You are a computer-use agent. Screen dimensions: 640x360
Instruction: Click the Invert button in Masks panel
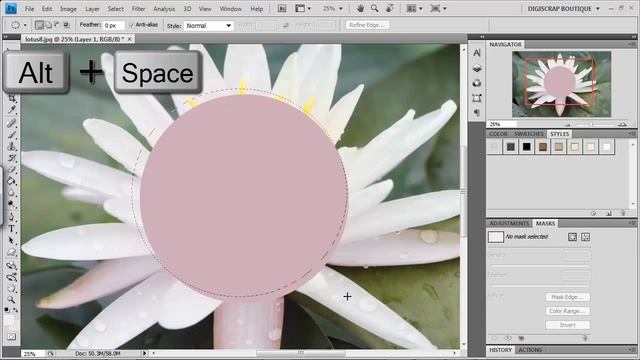(x=567, y=325)
